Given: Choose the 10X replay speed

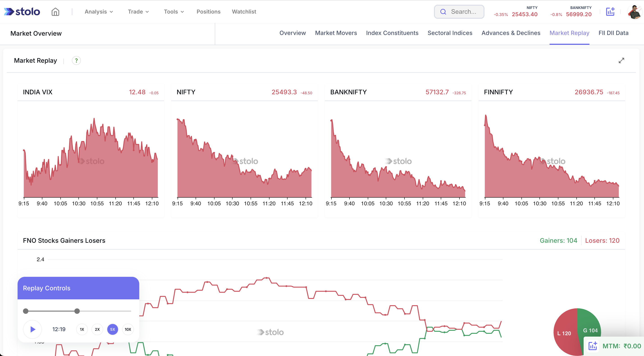Looking at the screenshot, I should 128,329.
